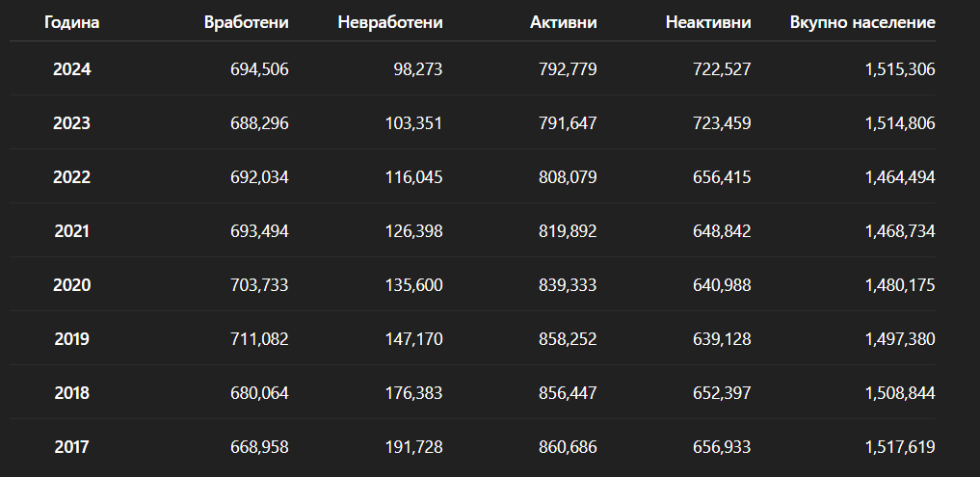
Task: Select the 2019 year row label
Action: tap(72, 339)
